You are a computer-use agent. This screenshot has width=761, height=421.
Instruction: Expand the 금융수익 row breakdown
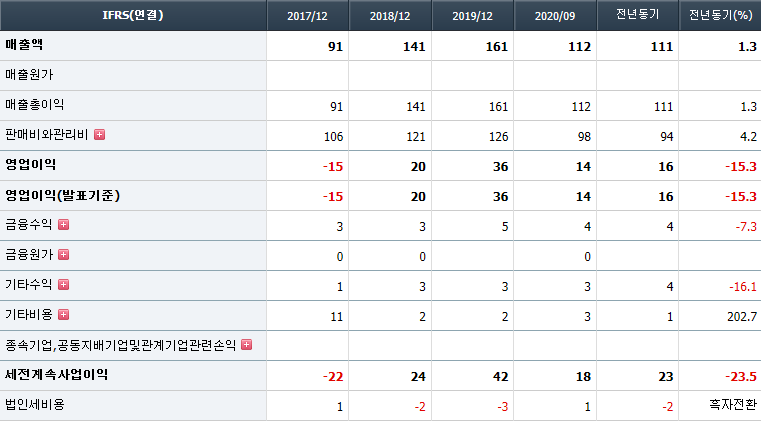pos(64,224)
